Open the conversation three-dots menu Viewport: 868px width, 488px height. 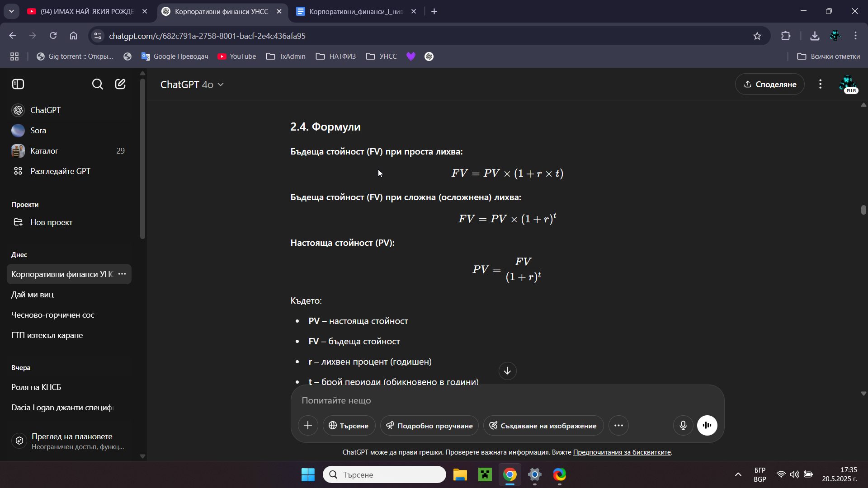(x=820, y=84)
